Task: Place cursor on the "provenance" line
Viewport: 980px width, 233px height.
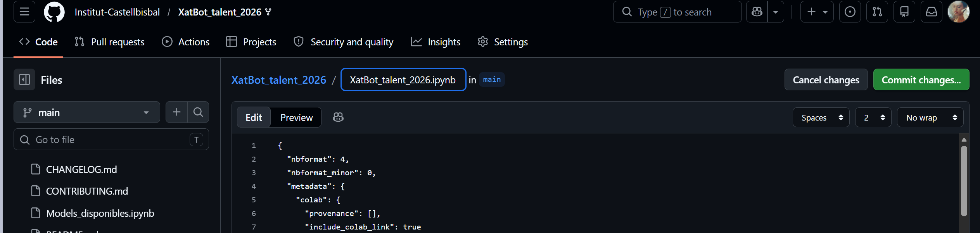Action: [x=342, y=213]
